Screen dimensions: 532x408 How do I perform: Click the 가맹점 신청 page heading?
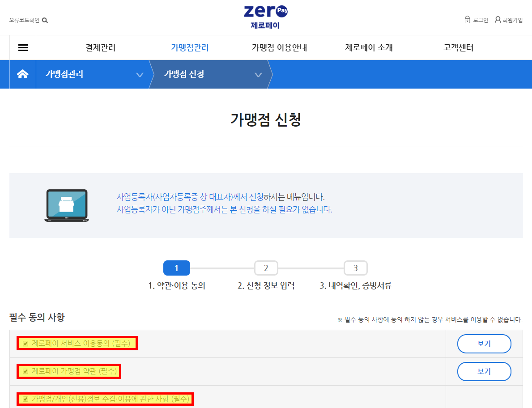[266, 119]
